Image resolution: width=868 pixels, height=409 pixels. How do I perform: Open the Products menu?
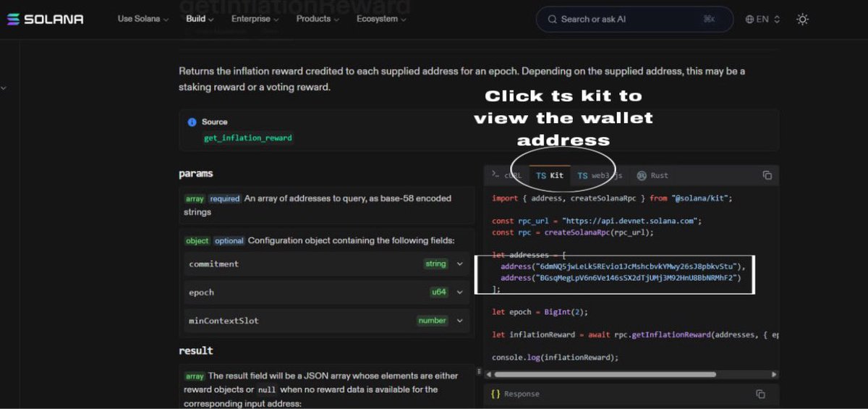point(318,19)
